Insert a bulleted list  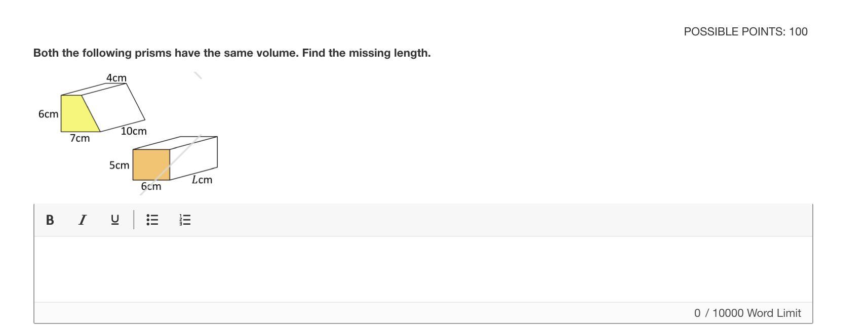pos(152,220)
